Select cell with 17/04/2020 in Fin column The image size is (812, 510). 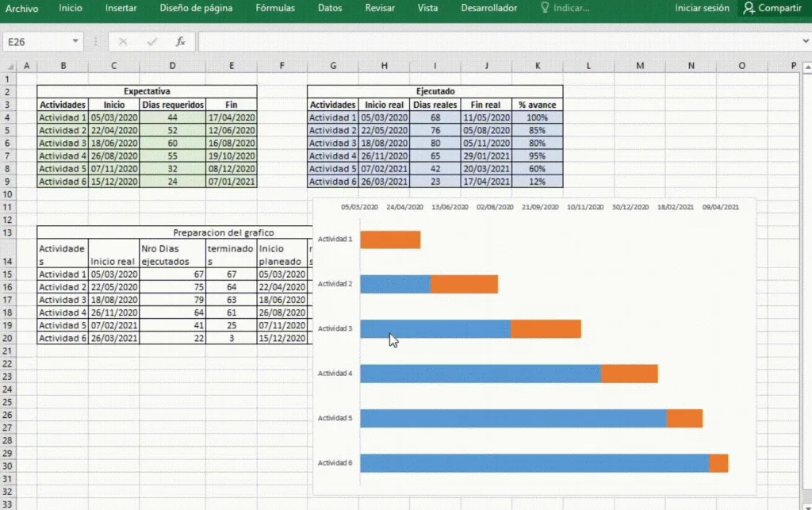tap(232, 117)
